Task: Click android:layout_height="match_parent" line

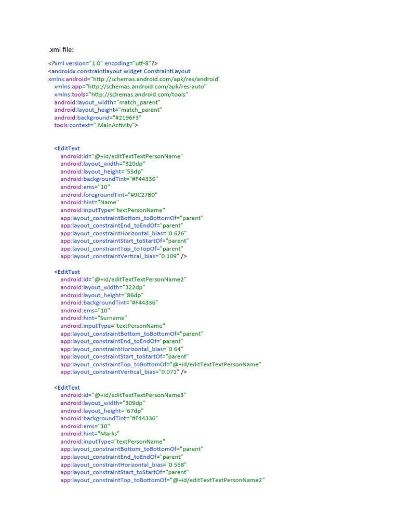Action: [x=108, y=110]
